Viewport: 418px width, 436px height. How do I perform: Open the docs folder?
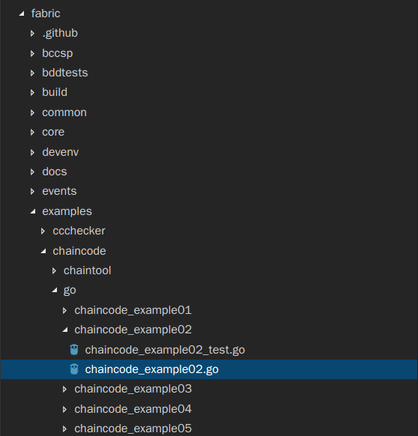pos(54,172)
